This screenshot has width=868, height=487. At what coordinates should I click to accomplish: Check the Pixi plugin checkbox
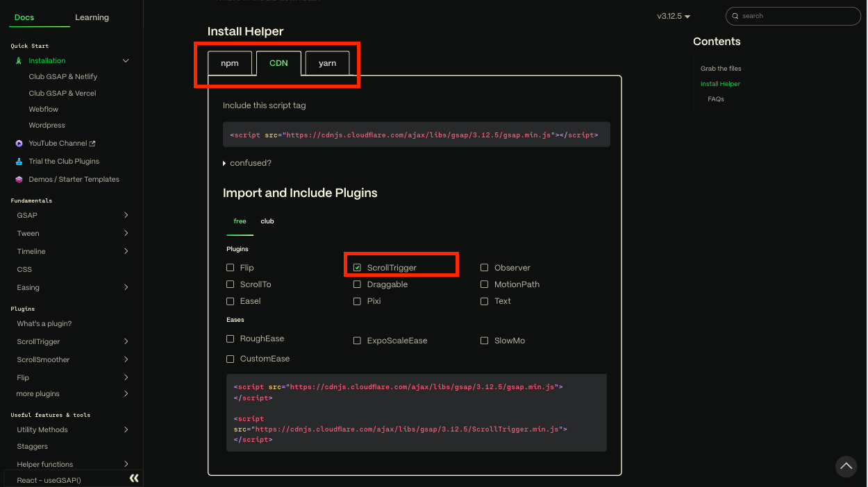(357, 301)
